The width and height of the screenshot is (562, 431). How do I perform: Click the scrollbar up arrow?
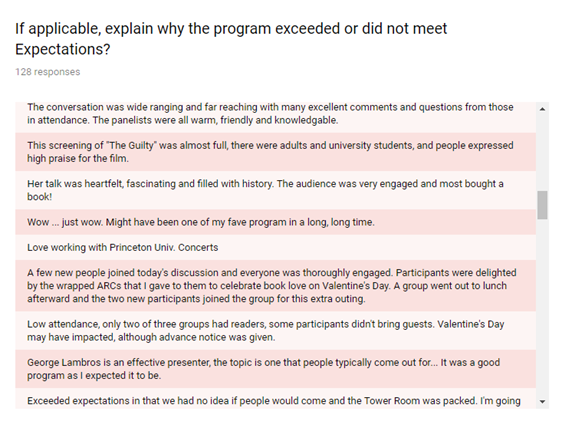tap(542, 109)
